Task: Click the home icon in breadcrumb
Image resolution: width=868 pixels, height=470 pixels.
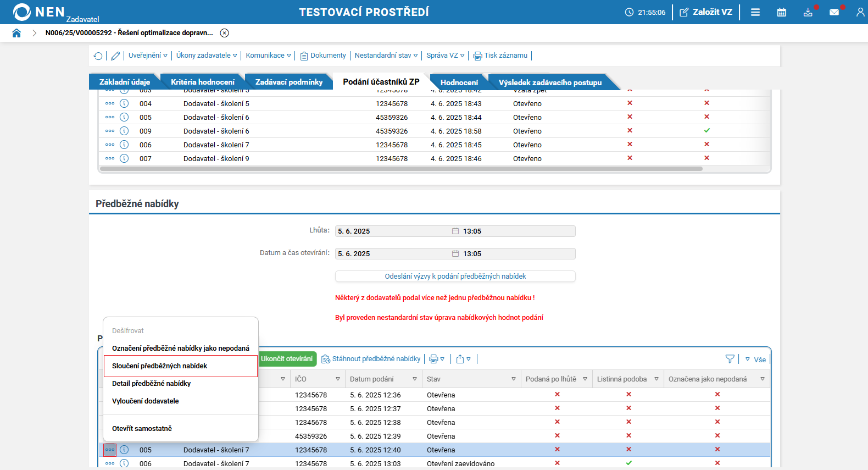Action: pyautogui.click(x=16, y=33)
